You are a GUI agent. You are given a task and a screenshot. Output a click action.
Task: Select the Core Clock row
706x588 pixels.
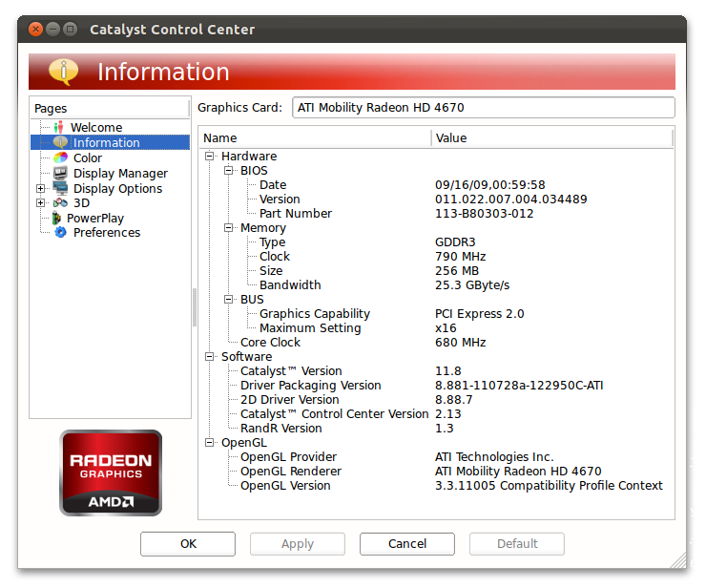[x=436, y=343]
